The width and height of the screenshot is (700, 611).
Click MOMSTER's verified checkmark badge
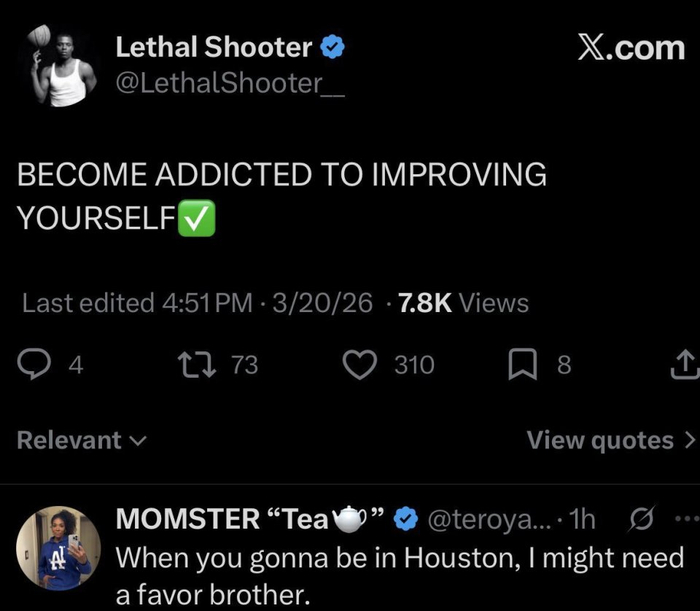[405, 519]
